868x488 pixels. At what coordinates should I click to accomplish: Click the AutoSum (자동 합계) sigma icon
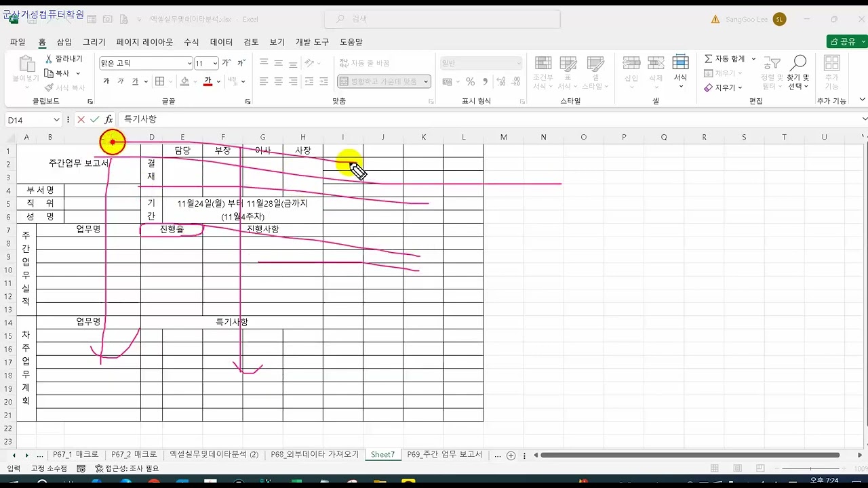[709, 59]
